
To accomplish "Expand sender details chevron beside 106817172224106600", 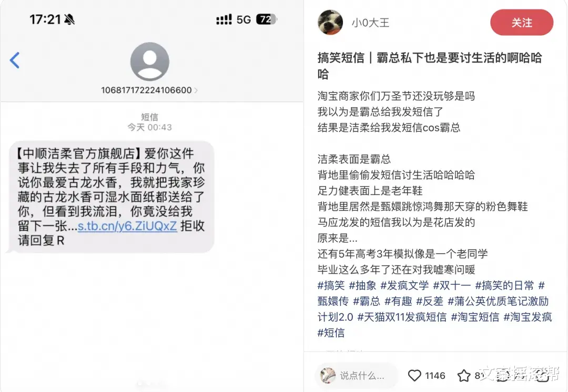I will [196, 90].
